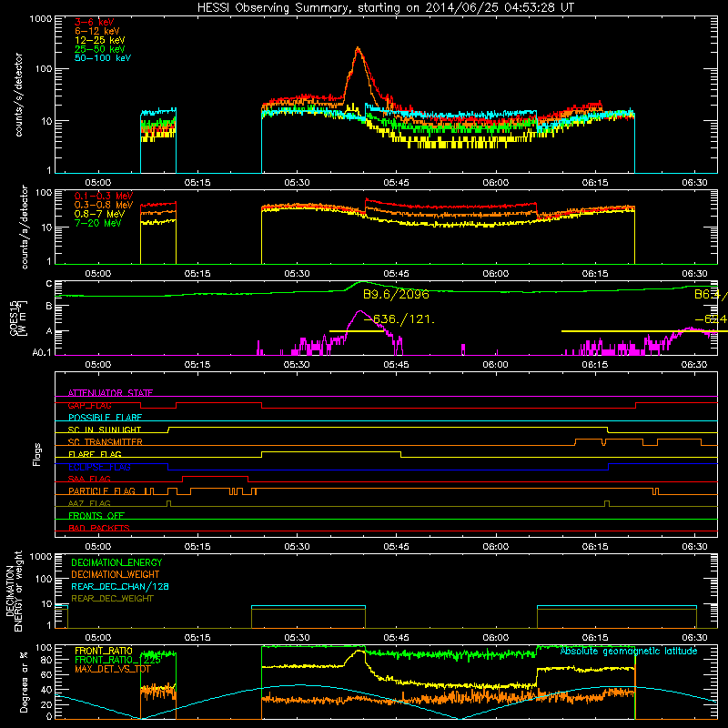Click the REAR_DEC_WEIGHT legend label
Screen dimensions: 728x728
point(112,599)
